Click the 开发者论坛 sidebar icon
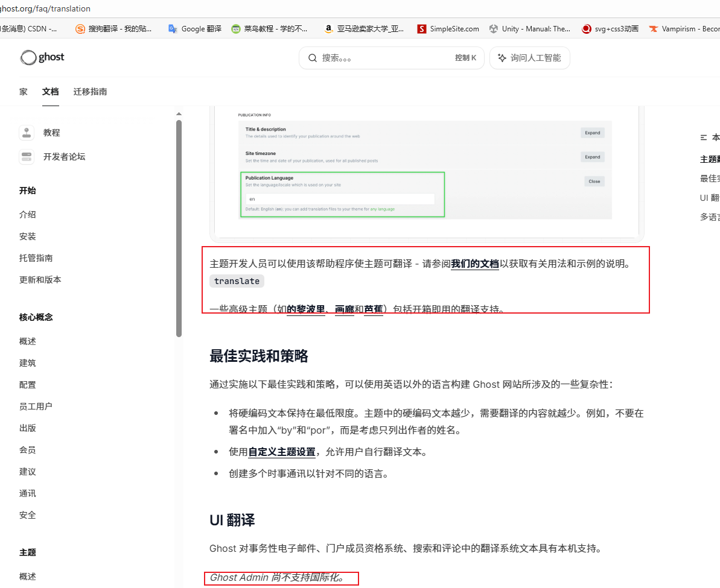The image size is (720, 588). [26, 157]
